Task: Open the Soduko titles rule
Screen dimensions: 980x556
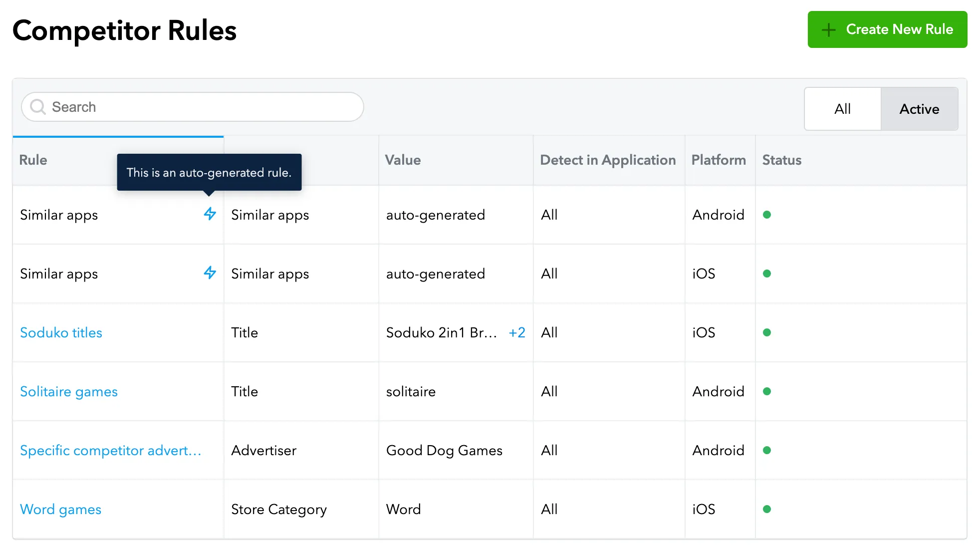Action: point(61,332)
